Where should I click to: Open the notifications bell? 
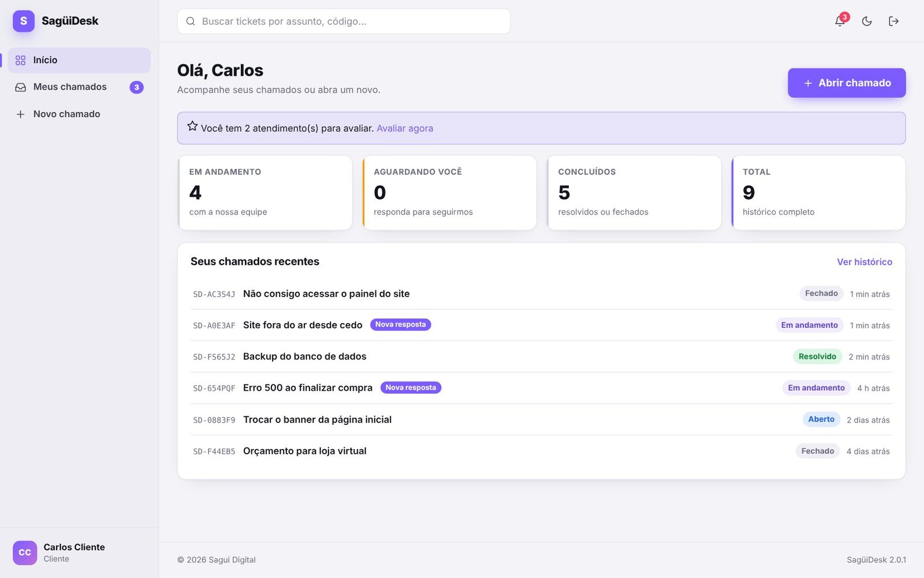pos(840,21)
